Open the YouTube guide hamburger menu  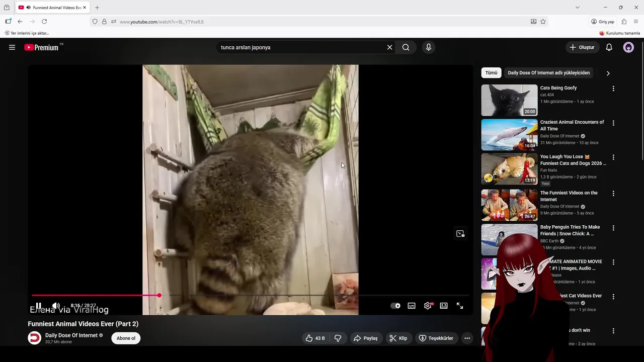point(12,47)
